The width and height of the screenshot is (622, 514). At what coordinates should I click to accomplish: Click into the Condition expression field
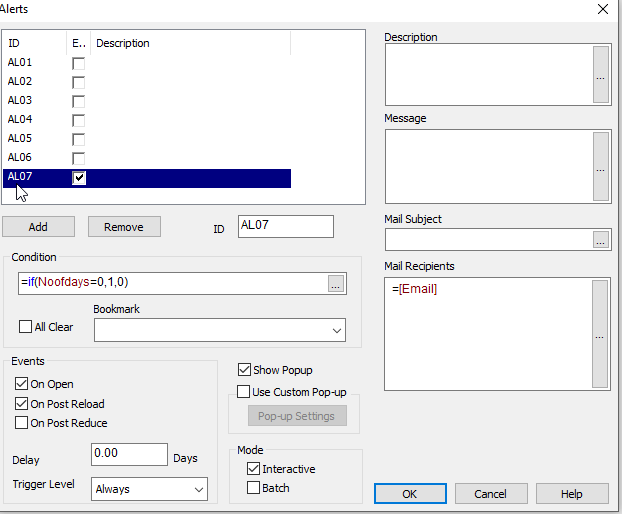[173, 283]
